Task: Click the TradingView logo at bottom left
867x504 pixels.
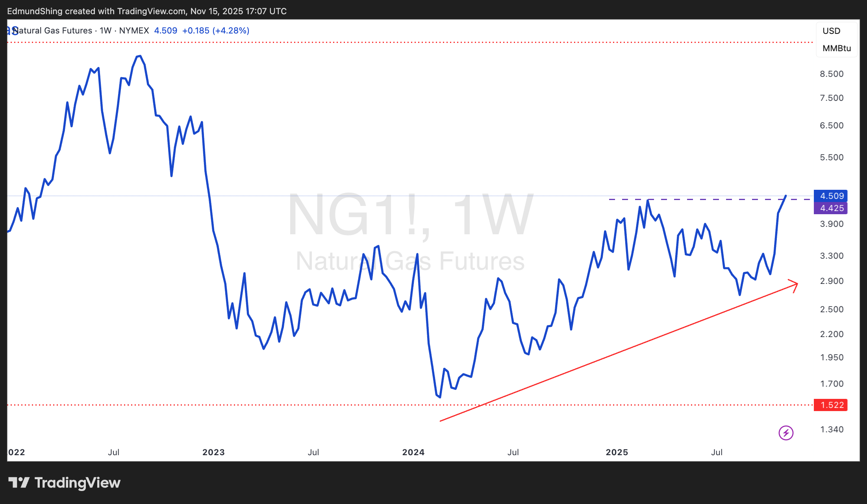Action: (64, 483)
